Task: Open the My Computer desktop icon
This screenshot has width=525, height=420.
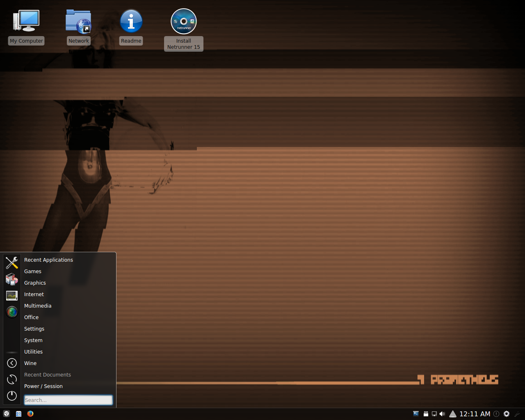Action: coord(26,27)
